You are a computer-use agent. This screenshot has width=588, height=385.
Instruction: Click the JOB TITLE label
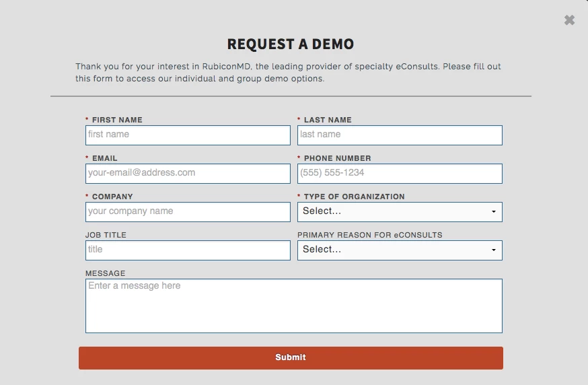click(x=106, y=235)
